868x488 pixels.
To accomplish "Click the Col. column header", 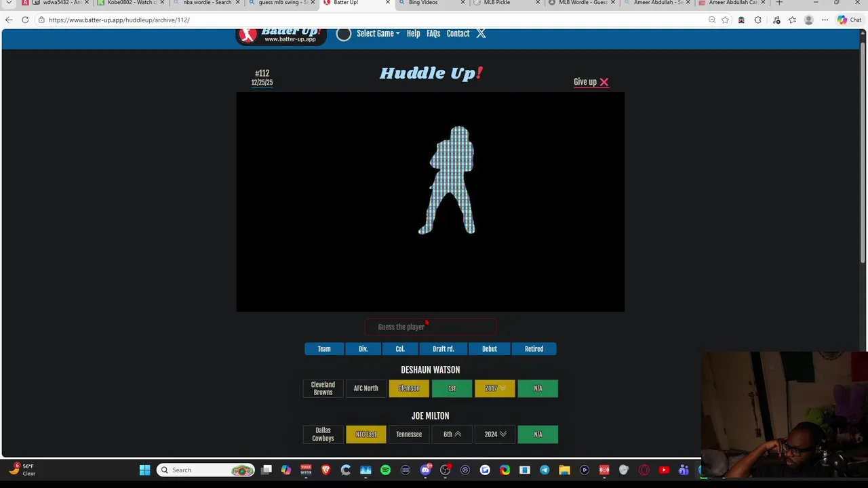I will click(x=400, y=349).
